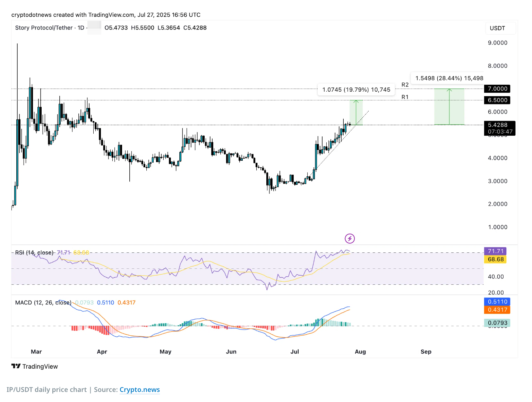The width and height of the screenshot is (532, 402).
Task: Select the 28.44% measurement tooltip
Action: [449, 78]
